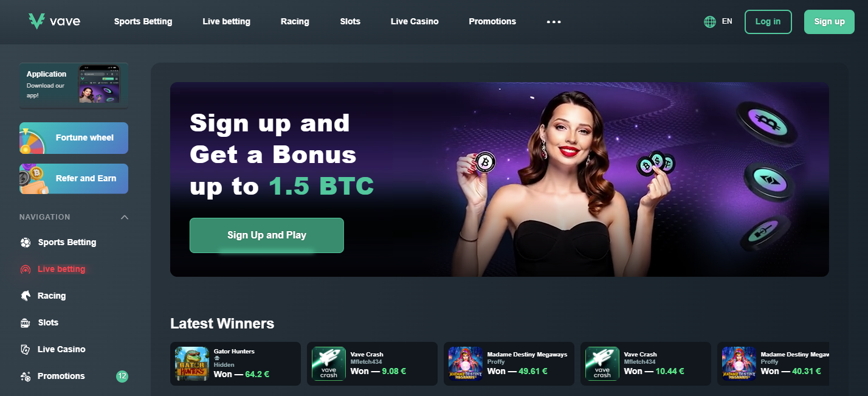
Task: Click the Refer and Earn banner
Action: click(x=74, y=179)
